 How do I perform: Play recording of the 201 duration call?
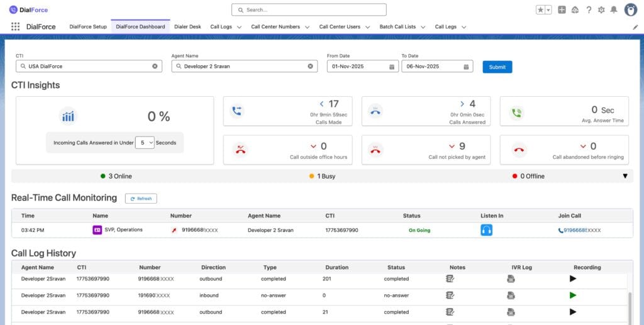[x=573, y=278]
